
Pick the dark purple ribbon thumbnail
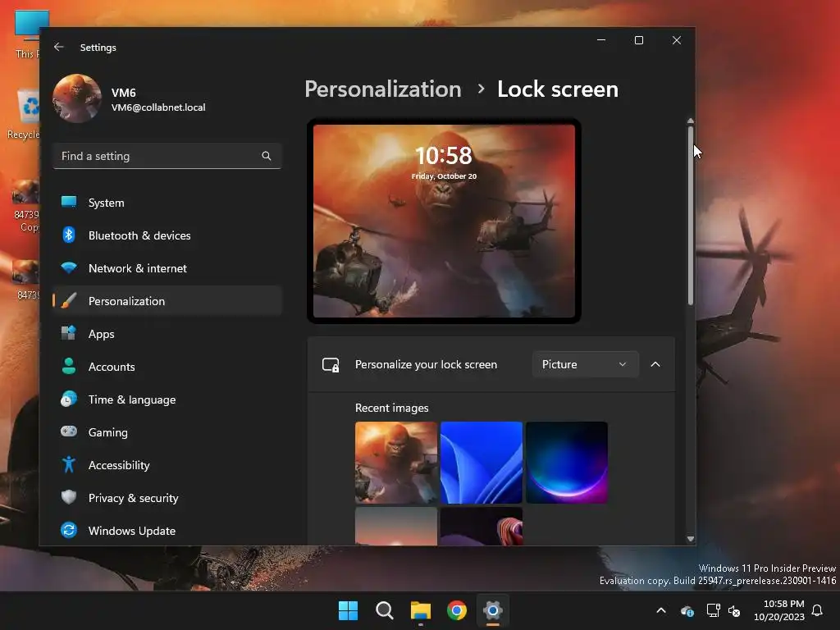[481, 526]
